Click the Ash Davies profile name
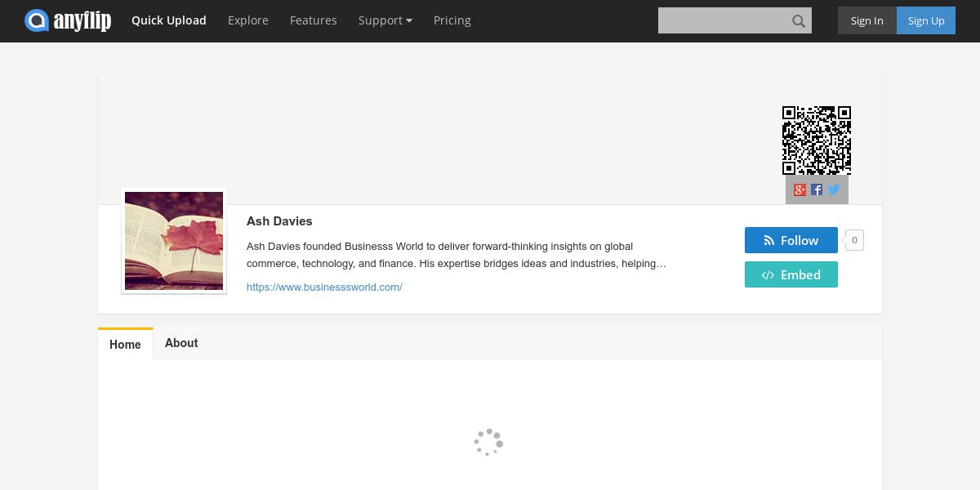The image size is (980, 490). 279,221
